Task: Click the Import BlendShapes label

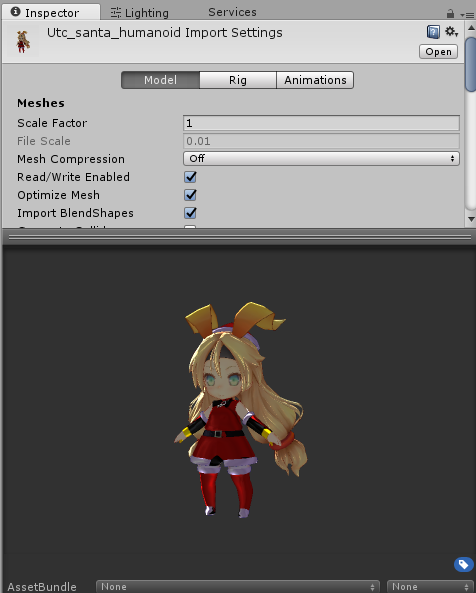Action: (x=75, y=213)
